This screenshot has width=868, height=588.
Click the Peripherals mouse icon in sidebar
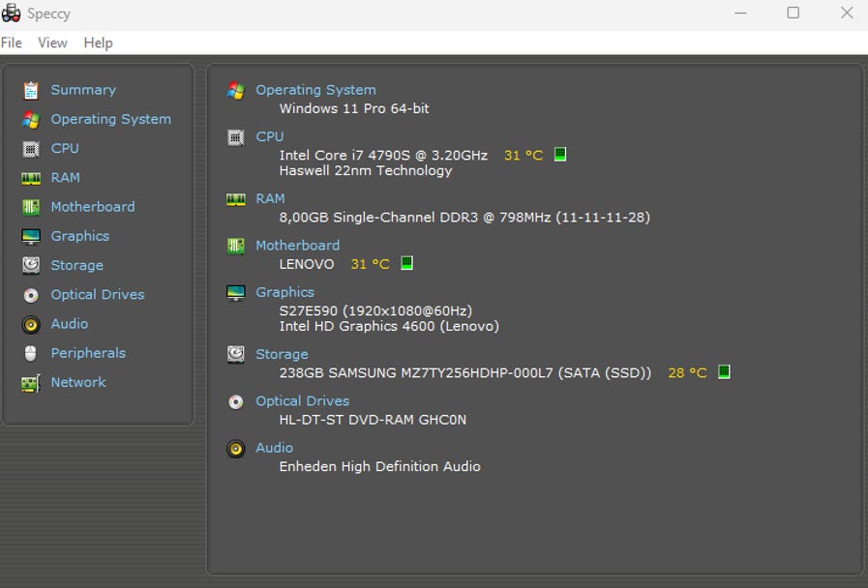click(31, 353)
